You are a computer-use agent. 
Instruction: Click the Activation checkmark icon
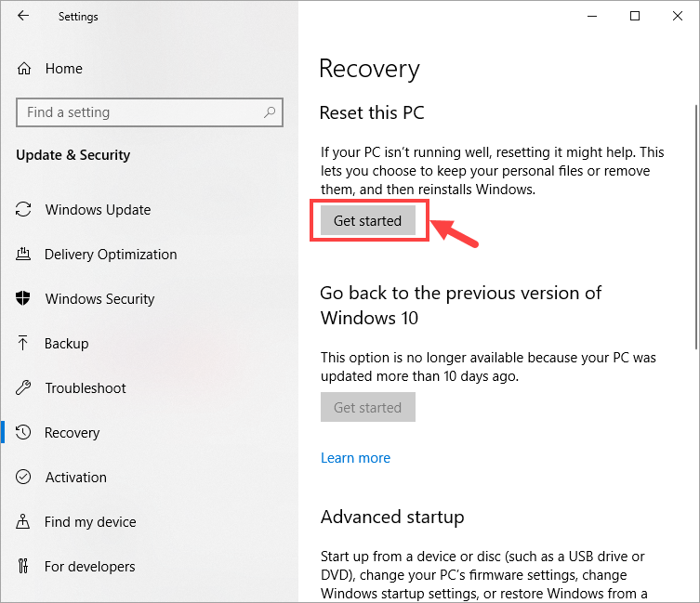23,477
